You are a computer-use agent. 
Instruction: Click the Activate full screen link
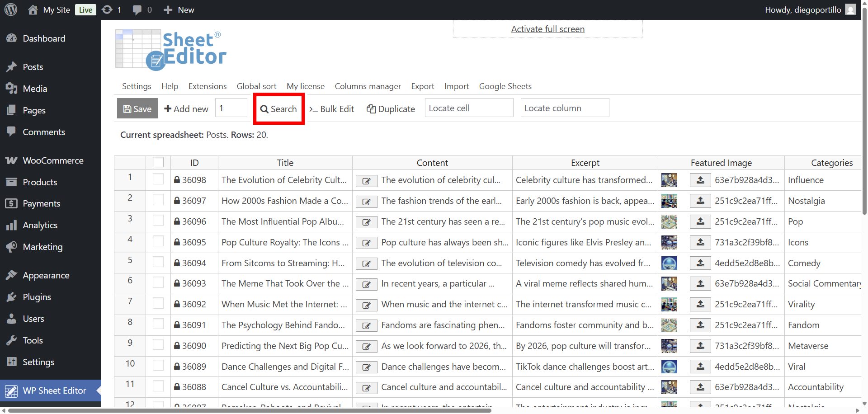point(547,29)
